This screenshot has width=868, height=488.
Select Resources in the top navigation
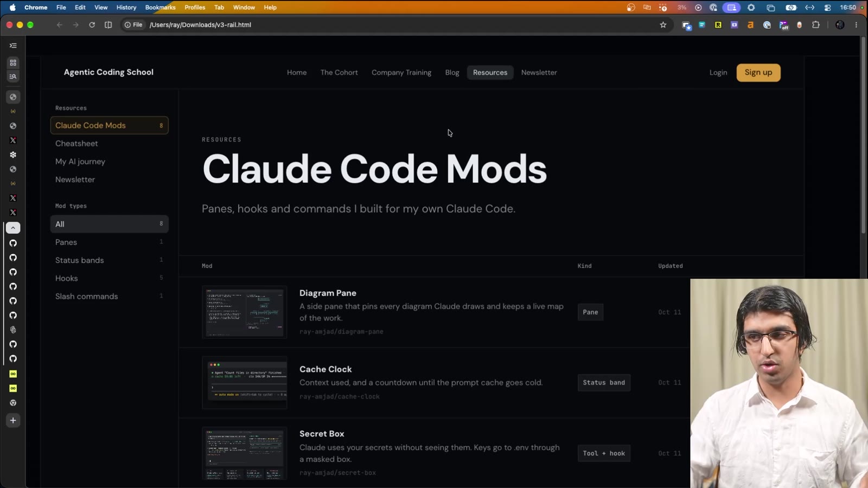490,73
